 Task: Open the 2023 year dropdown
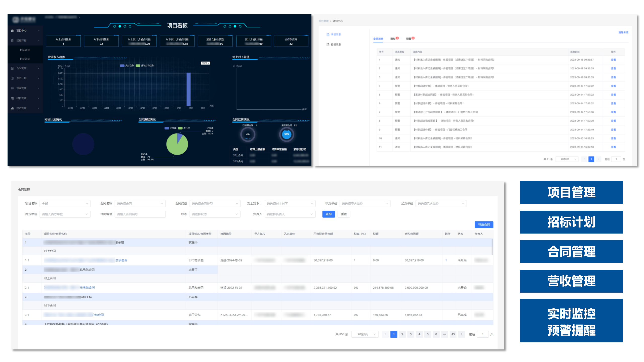click(205, 63)
